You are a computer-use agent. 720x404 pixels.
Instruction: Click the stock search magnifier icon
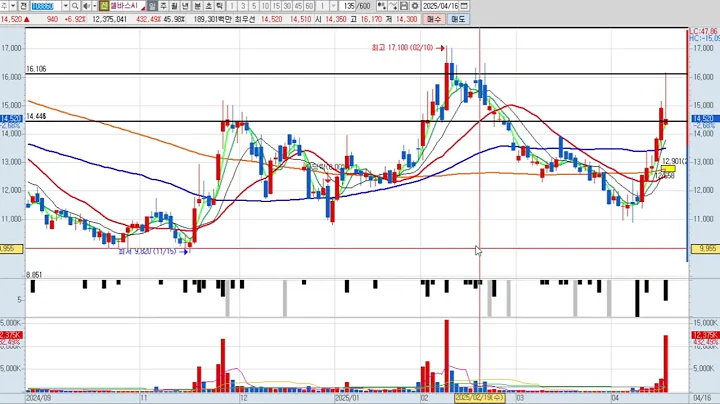(75, 6)
